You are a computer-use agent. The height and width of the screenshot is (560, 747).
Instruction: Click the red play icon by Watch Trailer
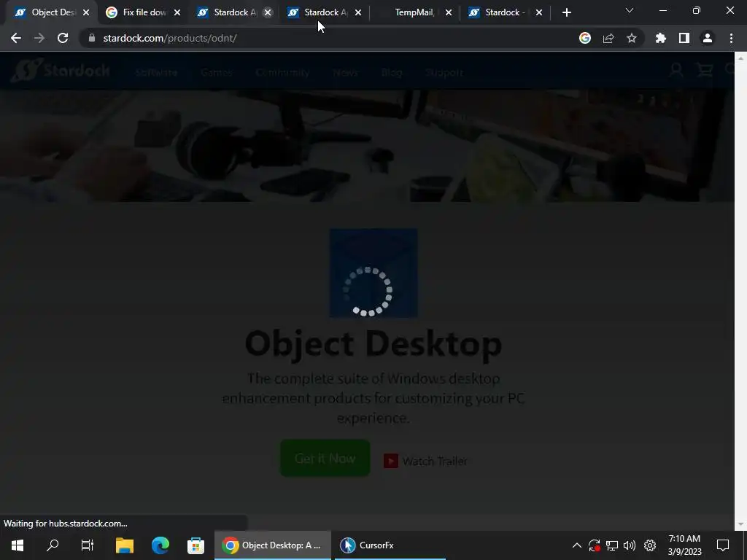coord(391,461)
